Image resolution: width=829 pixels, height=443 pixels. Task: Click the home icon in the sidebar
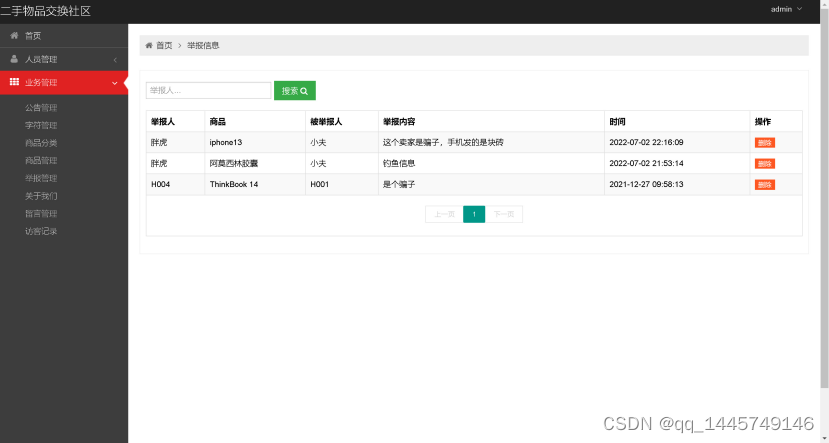tap(14, 35)
